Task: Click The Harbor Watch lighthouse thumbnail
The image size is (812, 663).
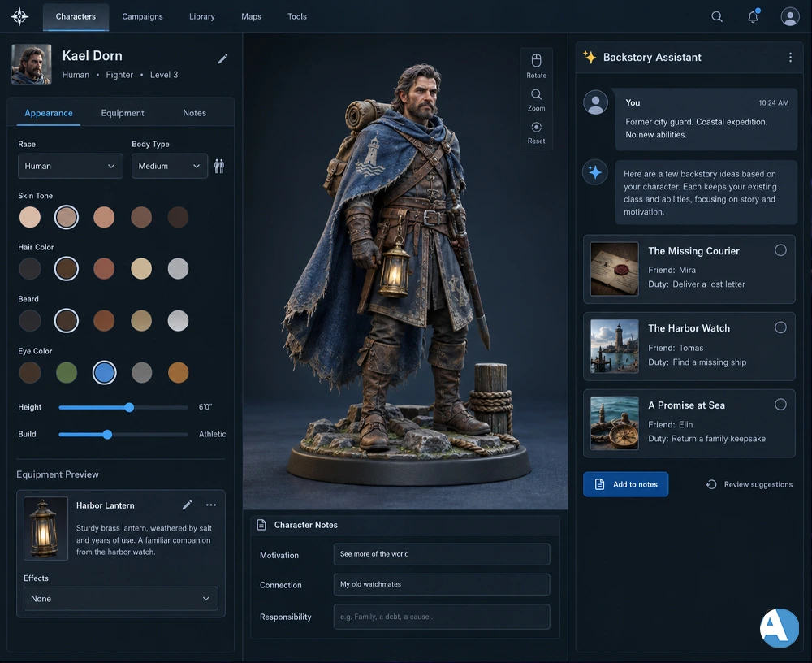Action: [614, 346]
